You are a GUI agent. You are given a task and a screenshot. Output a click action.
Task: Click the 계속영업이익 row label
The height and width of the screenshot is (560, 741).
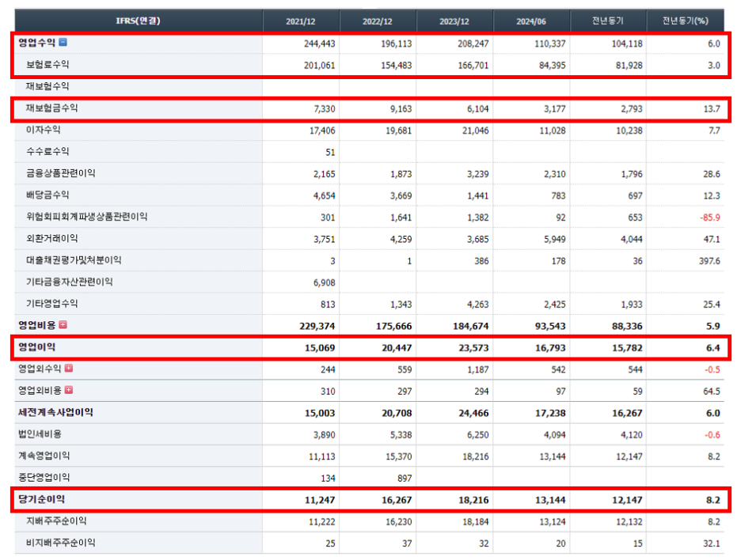pos(44,455)
